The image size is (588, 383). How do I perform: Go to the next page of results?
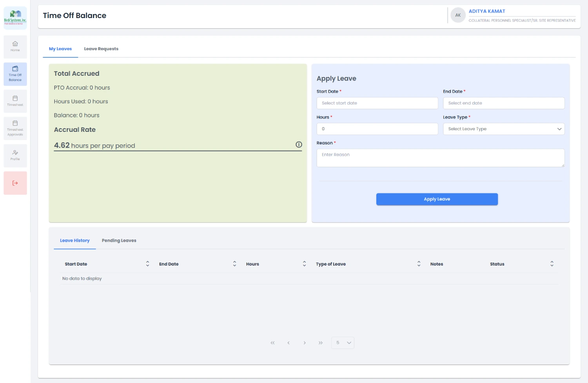(305, 343)
